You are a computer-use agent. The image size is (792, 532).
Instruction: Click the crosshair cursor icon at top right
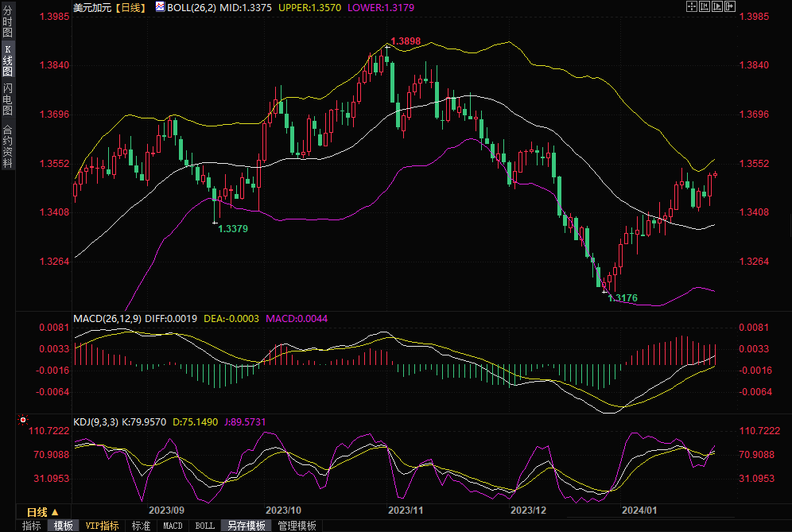(691, 6)
